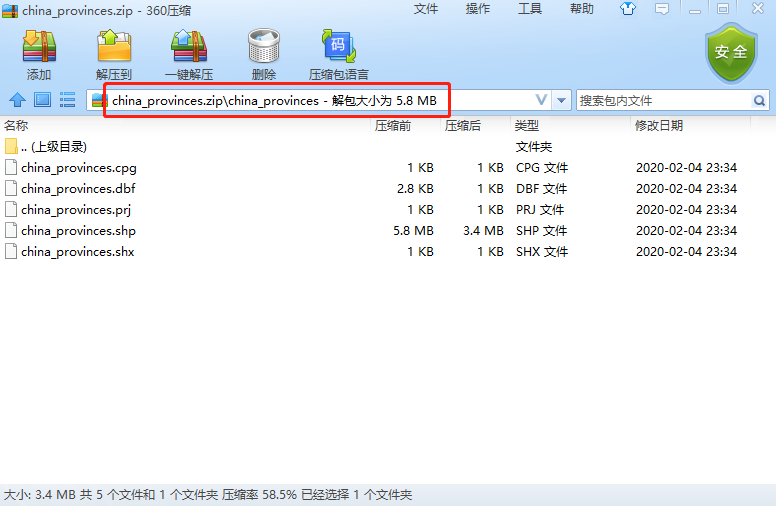
Task: Click the 5.8 MB size of the .shp file
Action: (413, 231)
